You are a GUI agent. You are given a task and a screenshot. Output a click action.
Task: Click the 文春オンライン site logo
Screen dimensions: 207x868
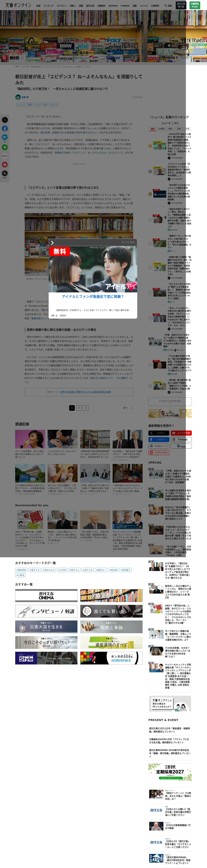18,5
